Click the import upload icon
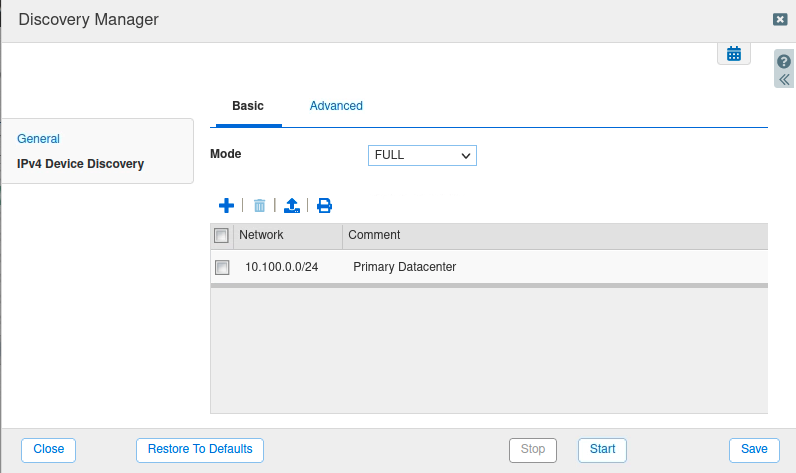796x473 pixels. point(291,206)
